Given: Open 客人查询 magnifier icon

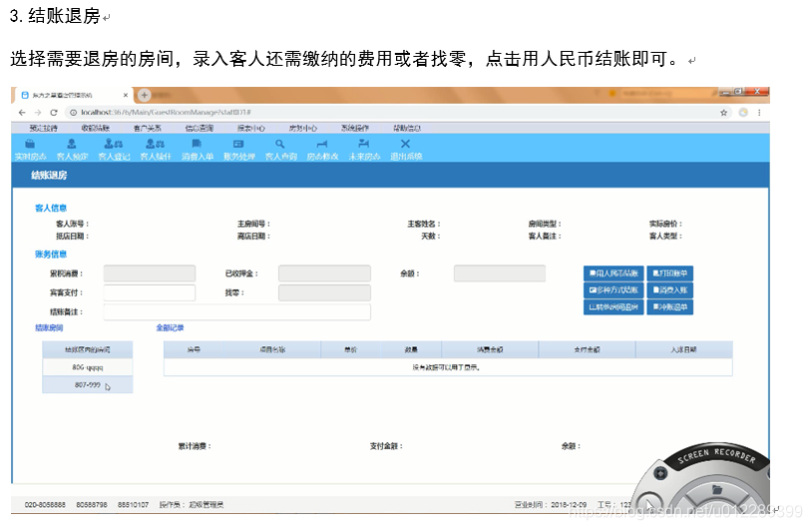Looking at the screenshot, I should 280,149.
